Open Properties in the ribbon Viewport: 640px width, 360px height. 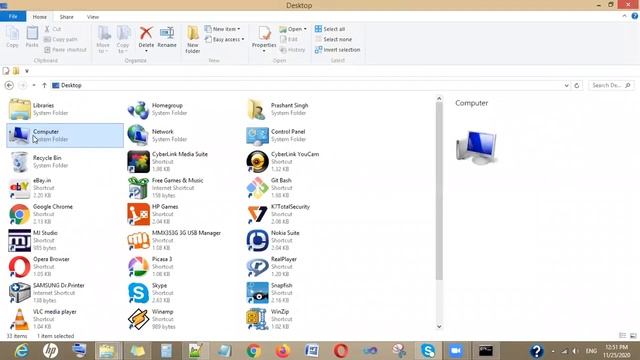pyautogui.click(x=264, y=39)
